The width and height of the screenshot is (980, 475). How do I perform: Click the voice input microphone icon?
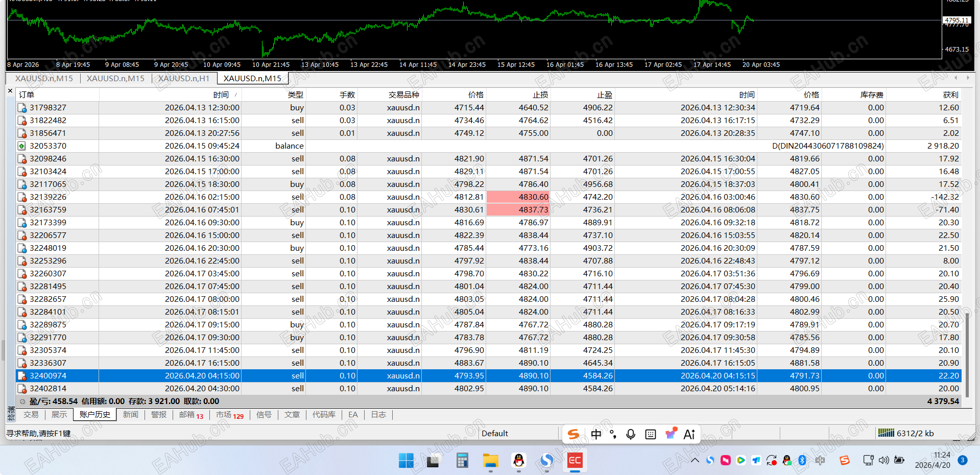click(x=631, y=434)
